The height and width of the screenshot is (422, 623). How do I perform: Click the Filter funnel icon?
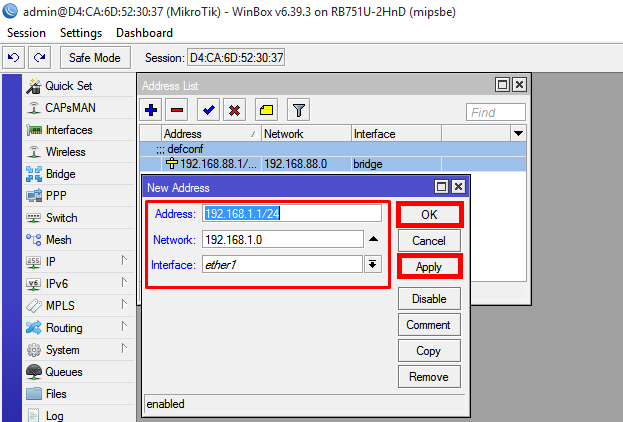pos(298,110)
